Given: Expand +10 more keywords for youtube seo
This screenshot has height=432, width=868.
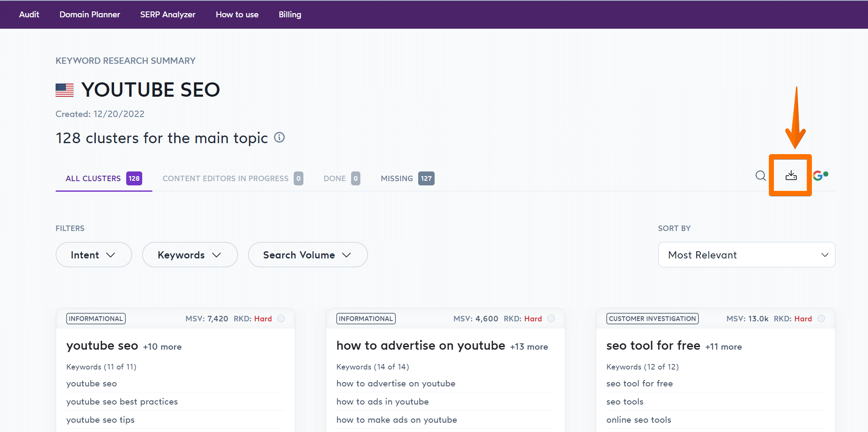Looking at the screenshot, I should 162,347.
